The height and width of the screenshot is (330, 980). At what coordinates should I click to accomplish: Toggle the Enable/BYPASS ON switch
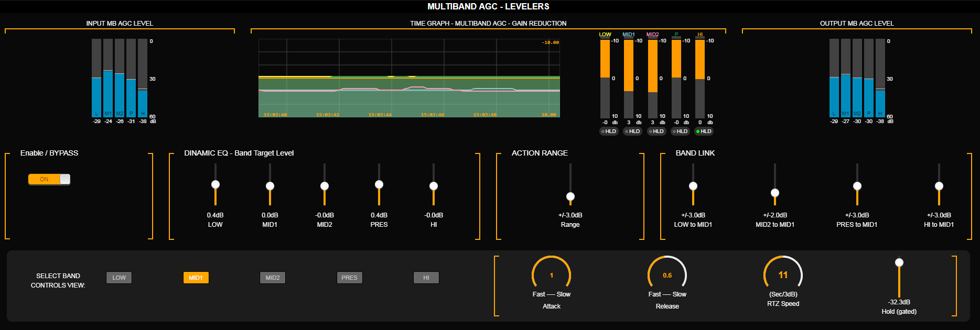point(49,179)
